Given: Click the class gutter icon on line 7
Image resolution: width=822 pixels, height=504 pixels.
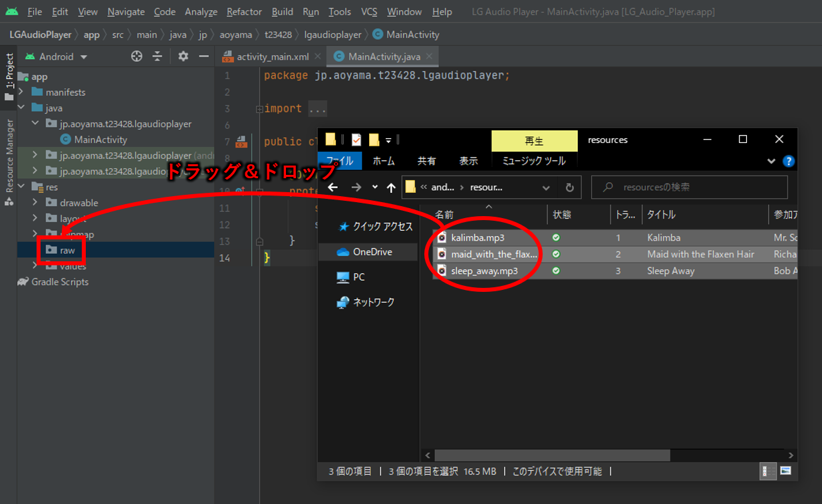Looking at the screenshot, I should click(241, 142).
